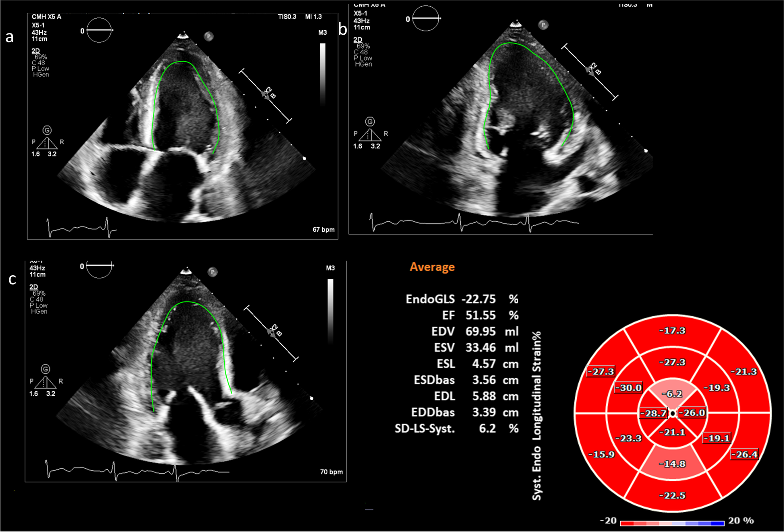The image size is (784, 532).
Task: Click the EDL value 5.88
Action: (484, 396)
